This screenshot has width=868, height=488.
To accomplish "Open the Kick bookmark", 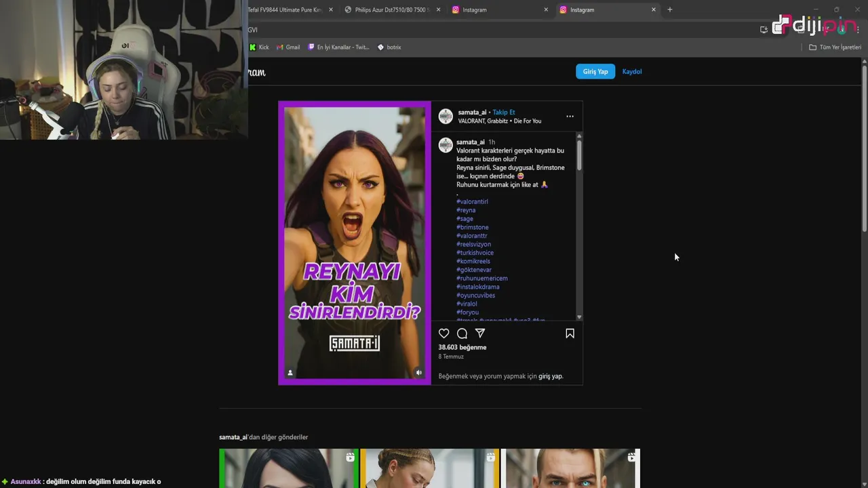I will [259, 47].
